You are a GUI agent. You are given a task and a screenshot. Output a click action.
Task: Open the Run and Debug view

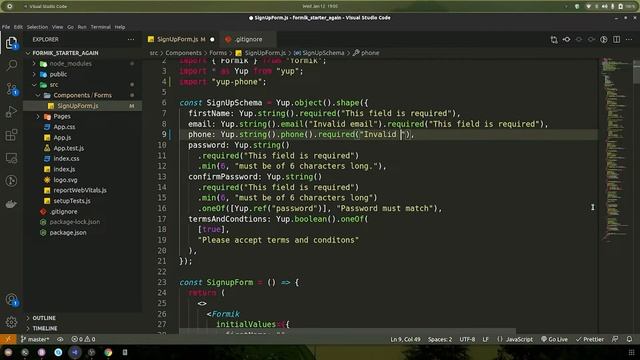tap(11, 111)
